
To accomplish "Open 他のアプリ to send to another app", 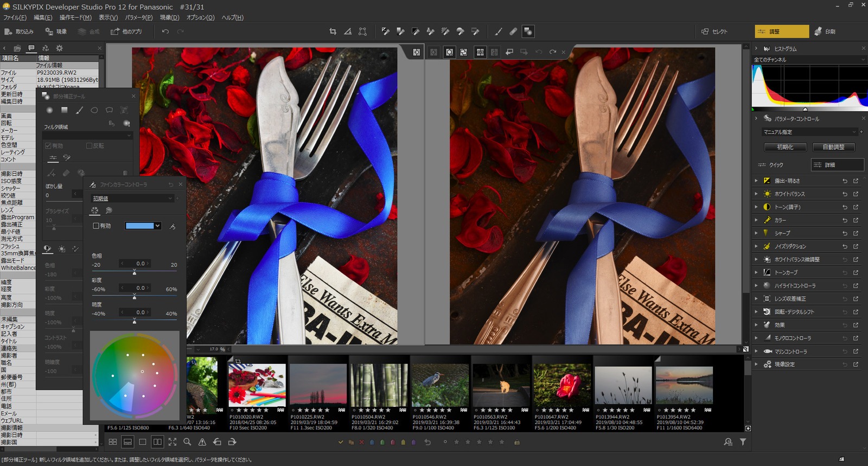I will point(126,31).
